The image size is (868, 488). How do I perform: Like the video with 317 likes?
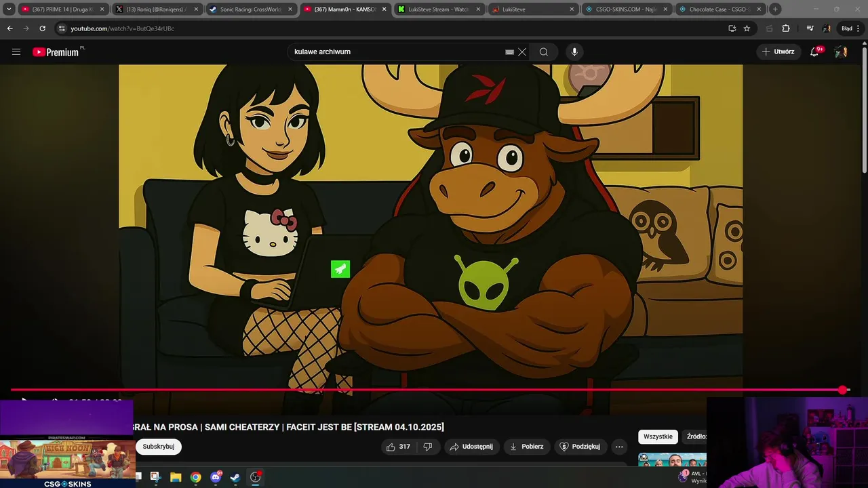(399, 447)
